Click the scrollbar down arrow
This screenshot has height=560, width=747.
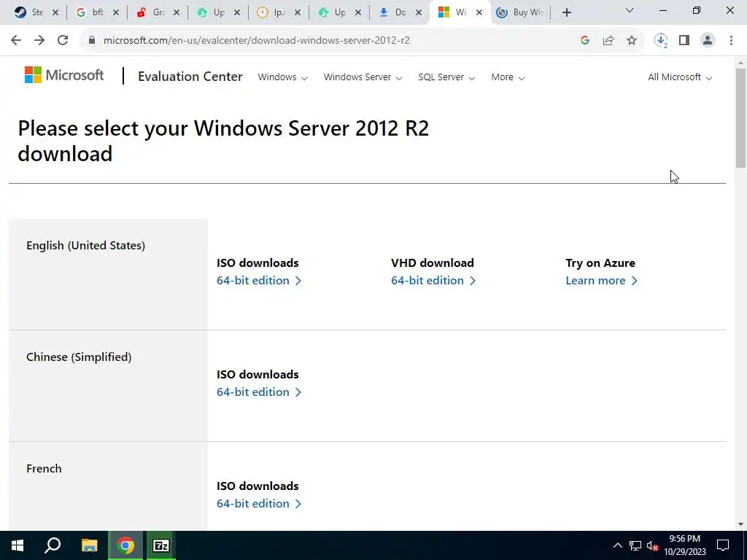coord(740,524)
